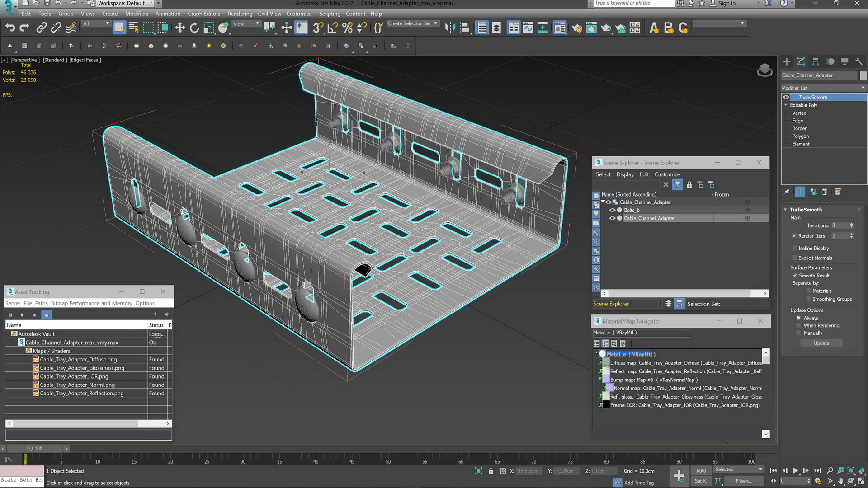
Task: Open the Bitmap Performance and Memory menu
Action: pos(91,303)
